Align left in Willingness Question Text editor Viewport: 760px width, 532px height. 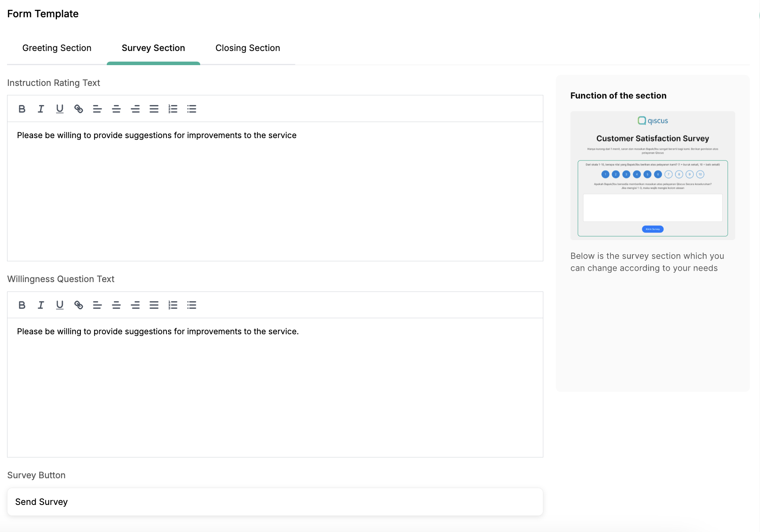(97, 305)
